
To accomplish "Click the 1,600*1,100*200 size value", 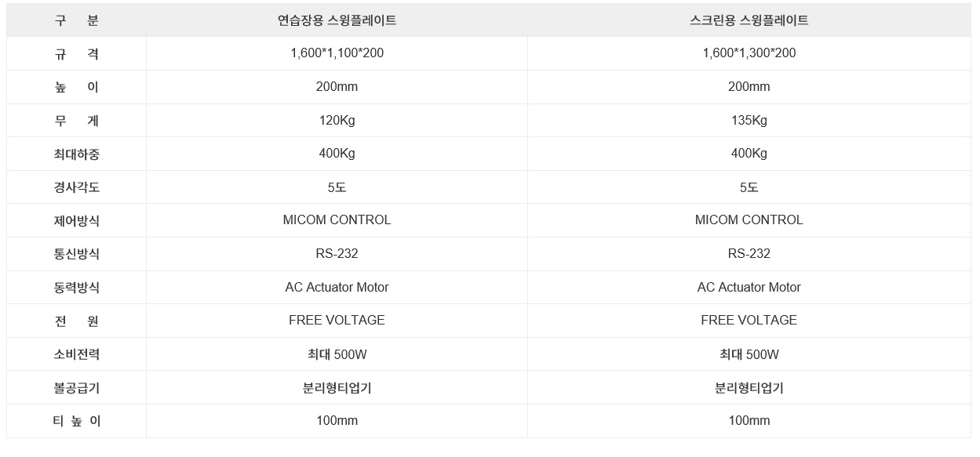I will pyautogui.click(x=337, y=53).
